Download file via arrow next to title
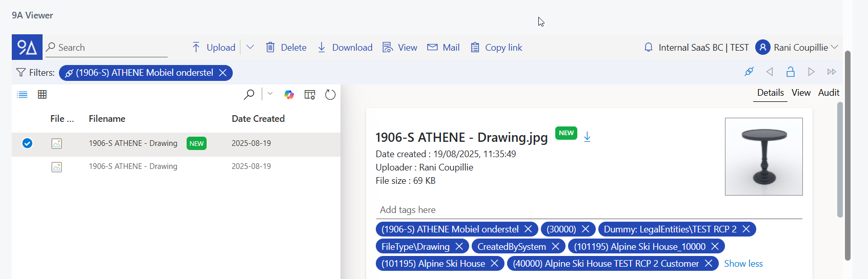868x279 pixels. coord(588,137)
